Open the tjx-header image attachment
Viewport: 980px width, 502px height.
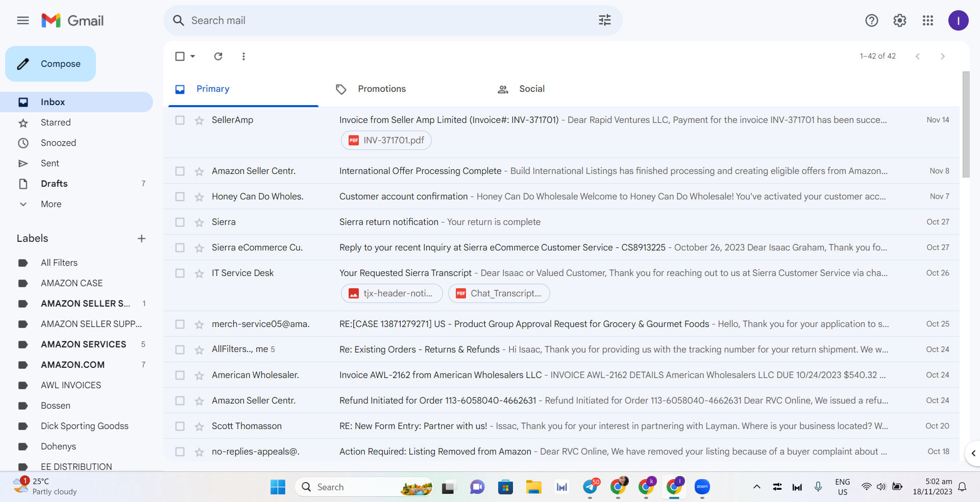click(x=391, y=293)
